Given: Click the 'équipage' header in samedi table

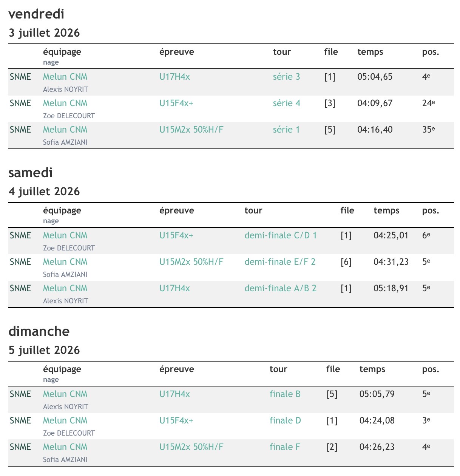Looking at the screenshot, I should [x=62, y=210].
